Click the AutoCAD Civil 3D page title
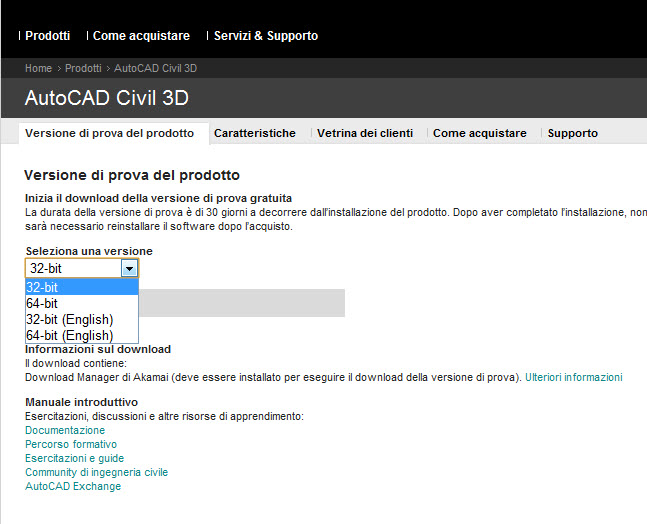The width and height of the screenshot is (647, 524). pyautogui.click(x=106, y=98)
